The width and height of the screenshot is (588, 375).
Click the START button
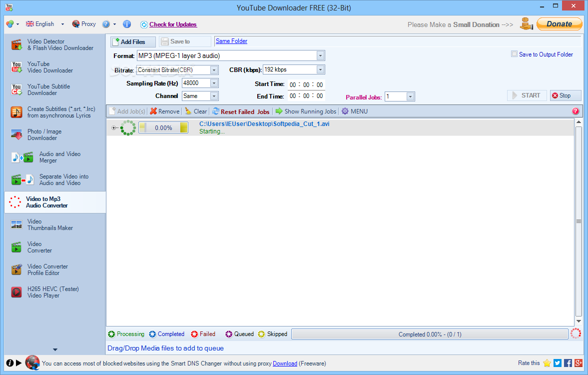click(527, 95)
